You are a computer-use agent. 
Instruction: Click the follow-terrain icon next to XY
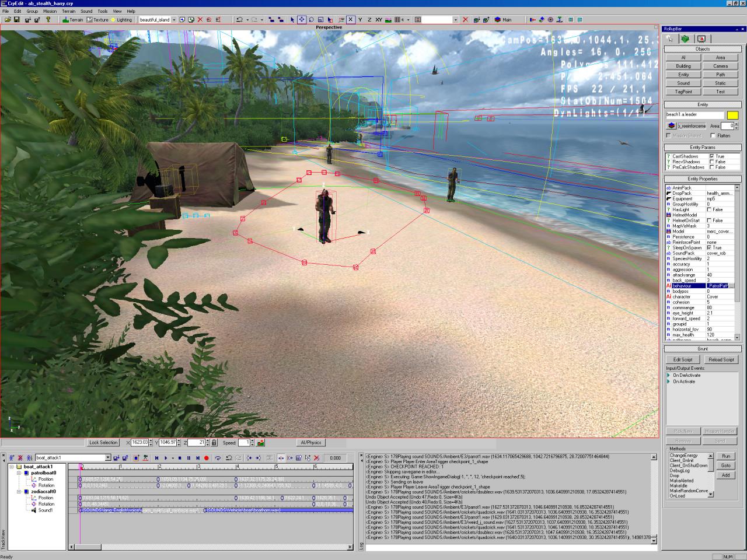pos(388,20)
